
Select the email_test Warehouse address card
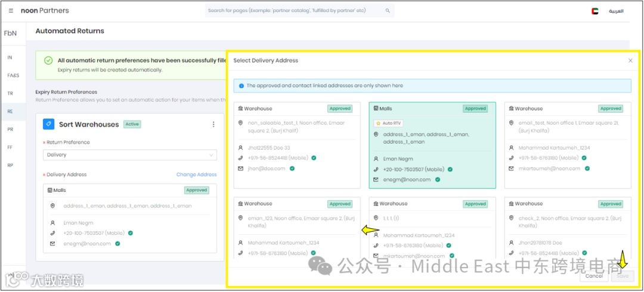568,145
